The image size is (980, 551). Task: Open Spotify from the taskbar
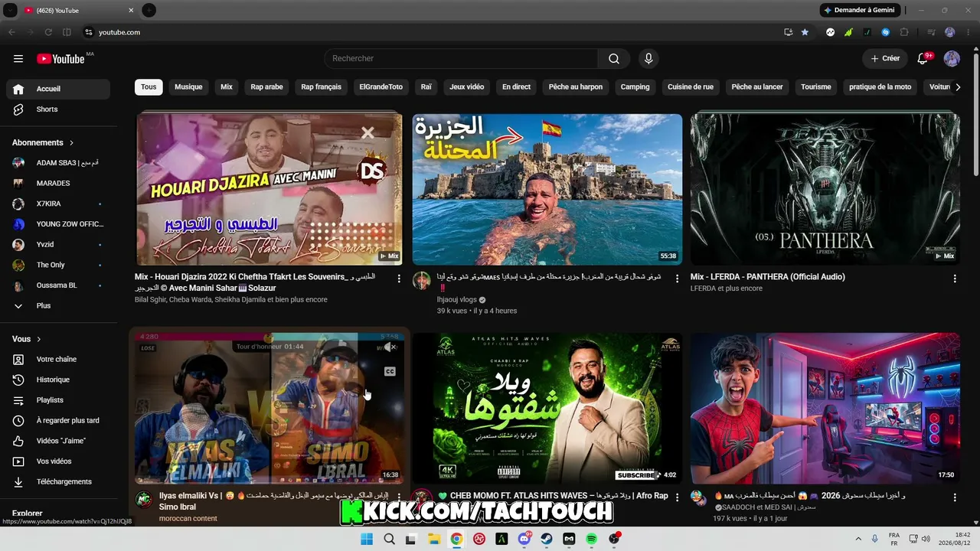point(592,540)
